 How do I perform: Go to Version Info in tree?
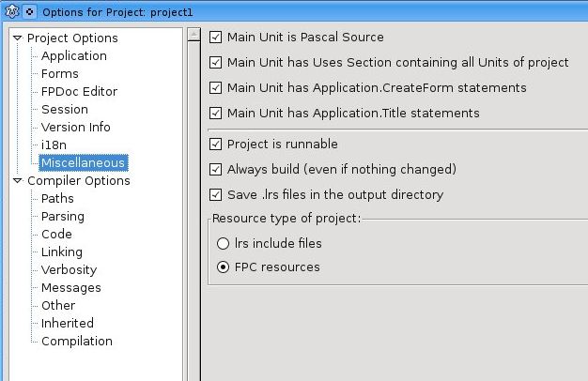coord(75,128)
